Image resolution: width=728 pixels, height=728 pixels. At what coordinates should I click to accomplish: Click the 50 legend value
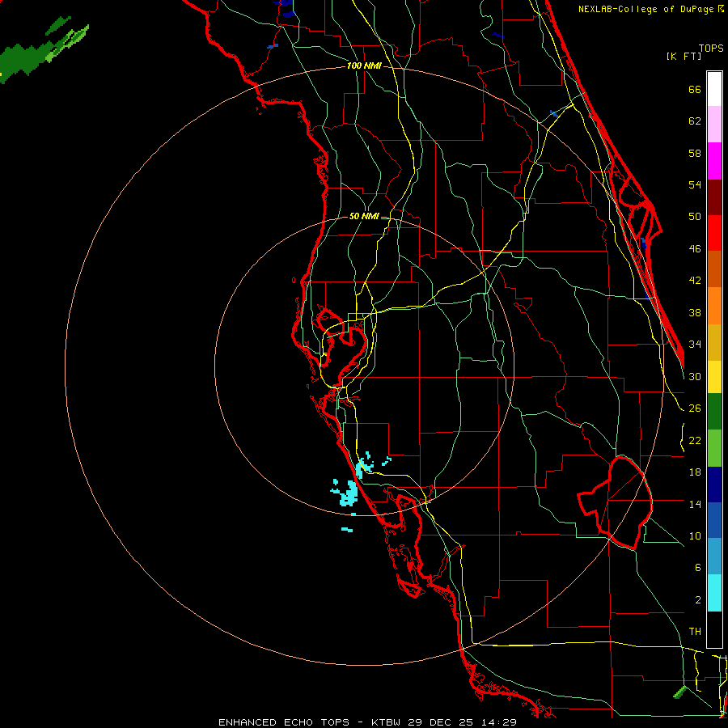coord(695,217)
